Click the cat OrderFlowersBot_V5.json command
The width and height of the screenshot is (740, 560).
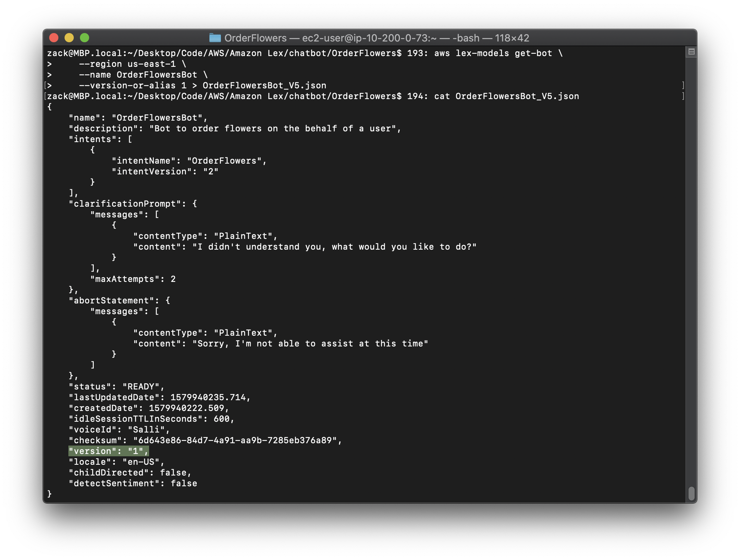click(x=506, y=96)
